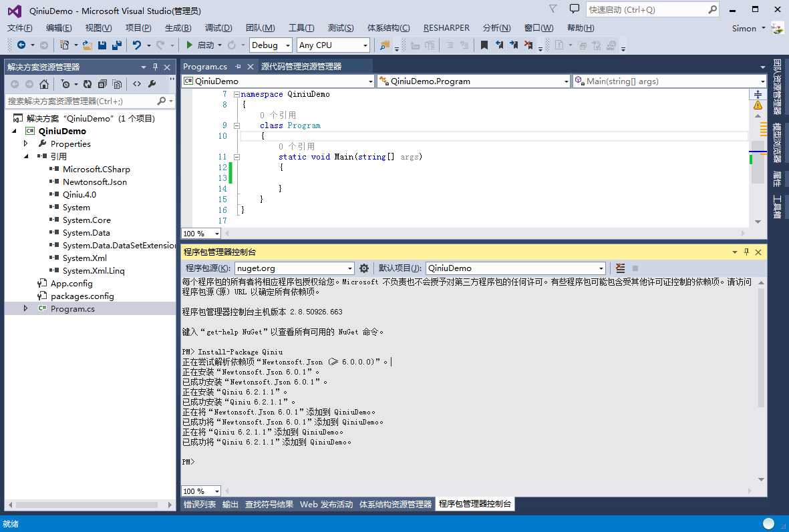Close the Program.cs tab
This screenshot has width=789, height=532.
coord(250,66)
